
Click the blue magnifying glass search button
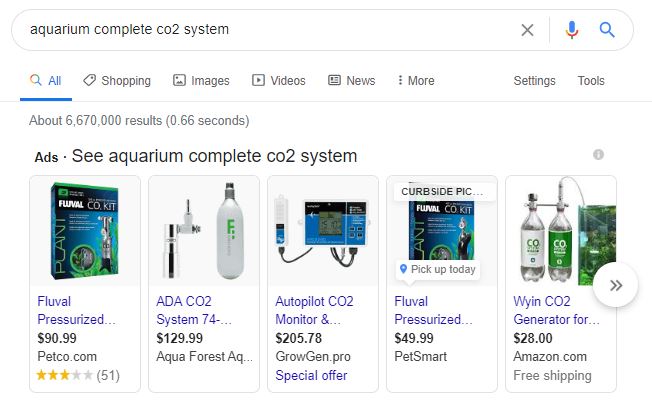pos(607,30)
